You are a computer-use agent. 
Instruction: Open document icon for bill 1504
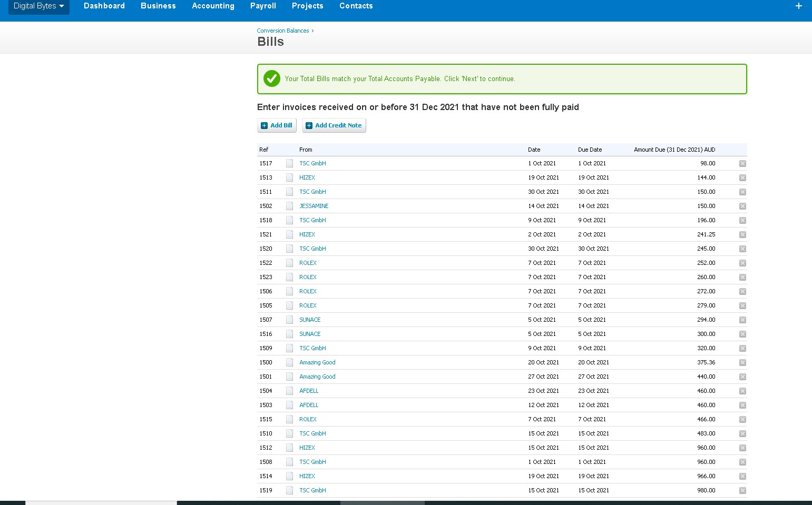(289, 391)
